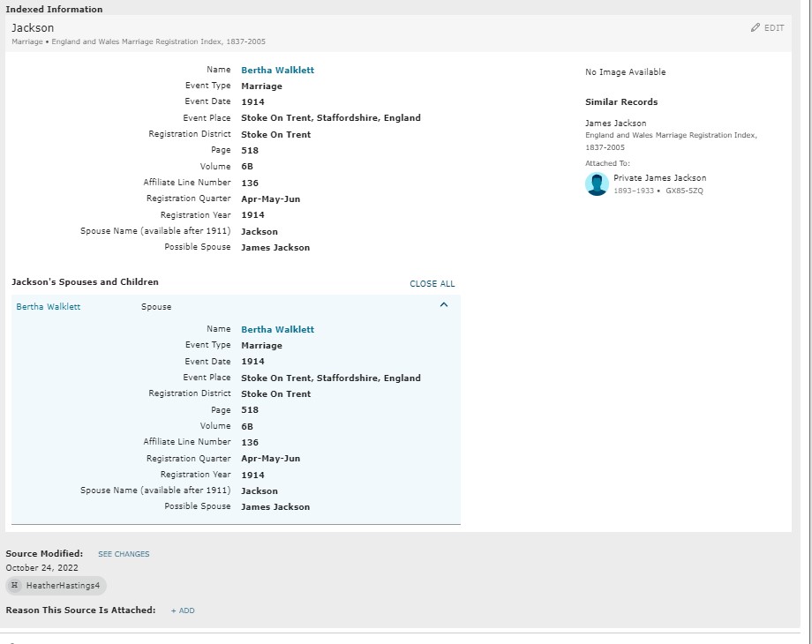Image resolution: width=812 pixels, height=644 pixels.
Task: Click the Source Modified date October 24, 2022
Action: [x=41, y=568]
